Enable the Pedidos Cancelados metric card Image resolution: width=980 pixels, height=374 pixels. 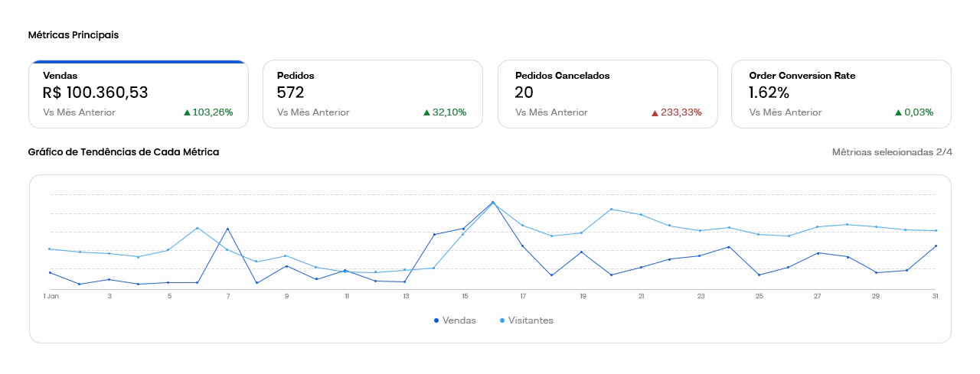[x=607, y=93]
